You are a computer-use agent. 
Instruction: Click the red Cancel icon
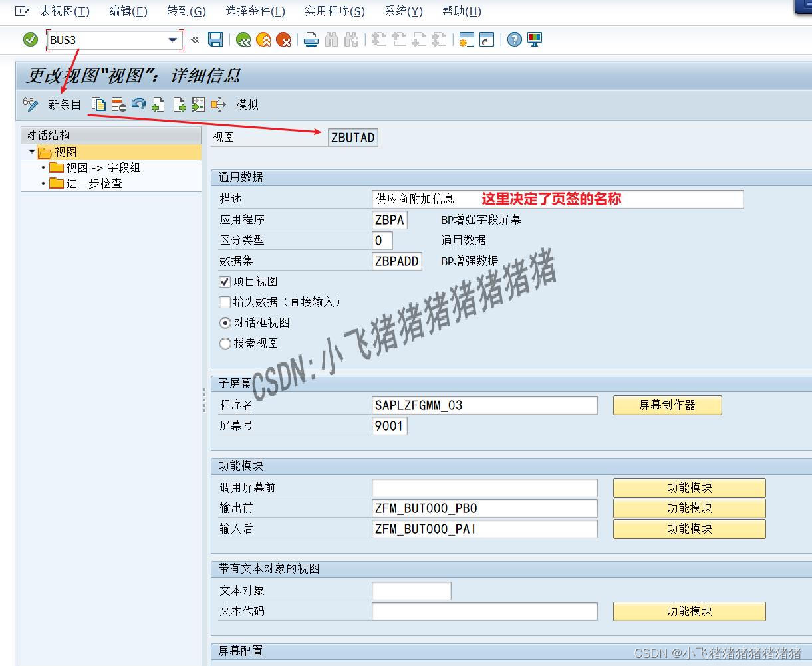coord(283,40)
